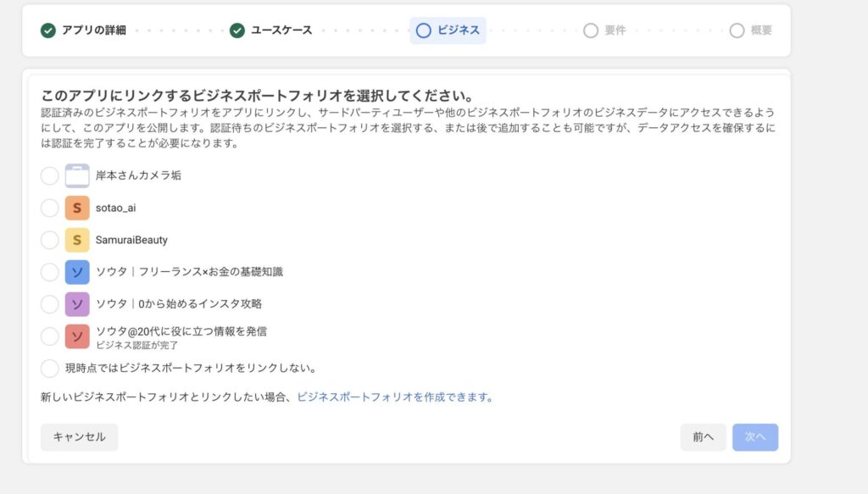Viewport: 868px width, 494px height.
Task: Click the blue ソ icon for フリーランス portfolio
Action: pos(77,272)
